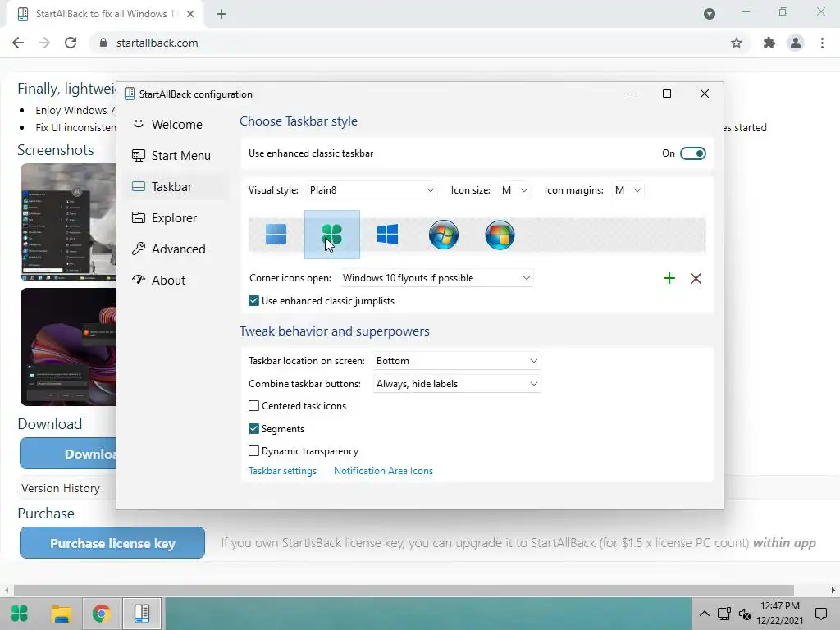The image size is (840, 630).
Task: Click the taskbar clock and date
Action: [780, 614]
